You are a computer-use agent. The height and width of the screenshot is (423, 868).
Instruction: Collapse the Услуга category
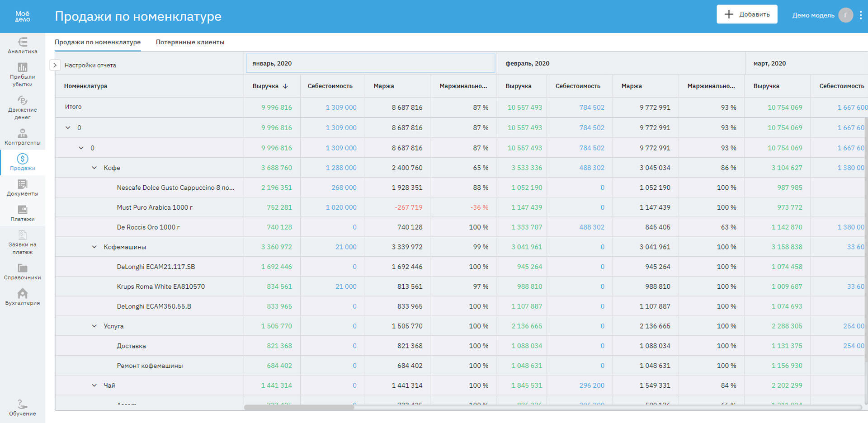94,326
